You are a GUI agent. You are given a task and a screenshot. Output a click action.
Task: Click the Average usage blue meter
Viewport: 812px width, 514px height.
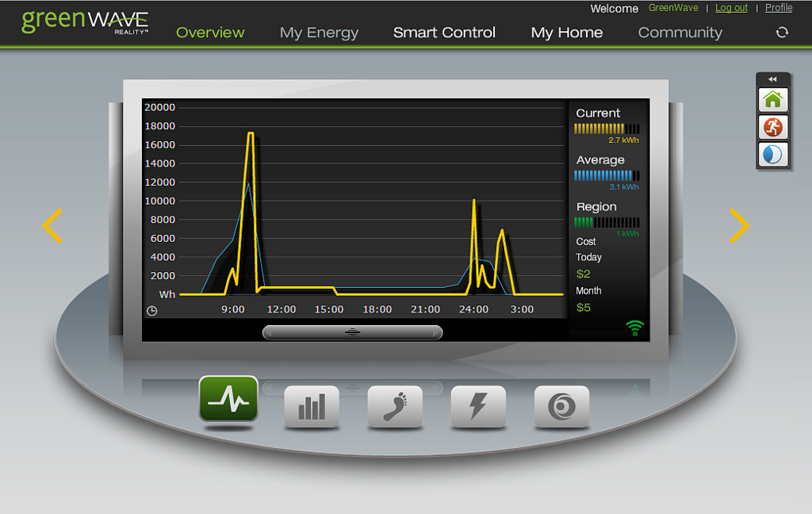(x=607, y=175)
